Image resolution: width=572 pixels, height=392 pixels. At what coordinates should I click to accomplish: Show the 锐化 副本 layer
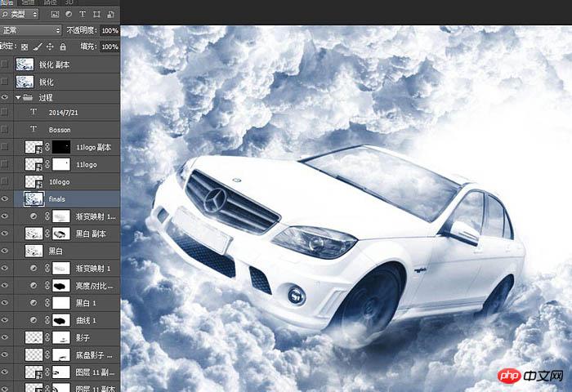pos(4,65)
